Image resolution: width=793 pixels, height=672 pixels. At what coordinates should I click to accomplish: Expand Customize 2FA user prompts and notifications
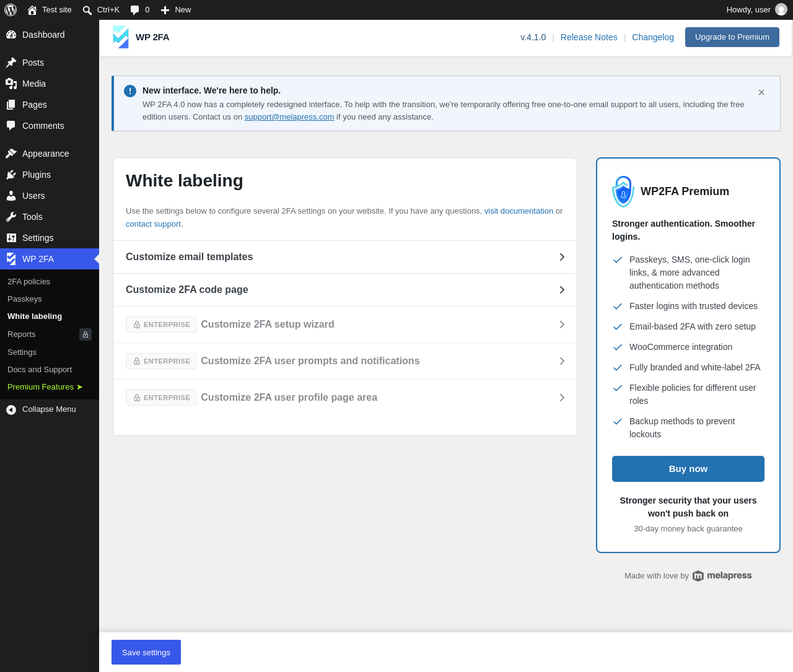(x=345, y=361)
